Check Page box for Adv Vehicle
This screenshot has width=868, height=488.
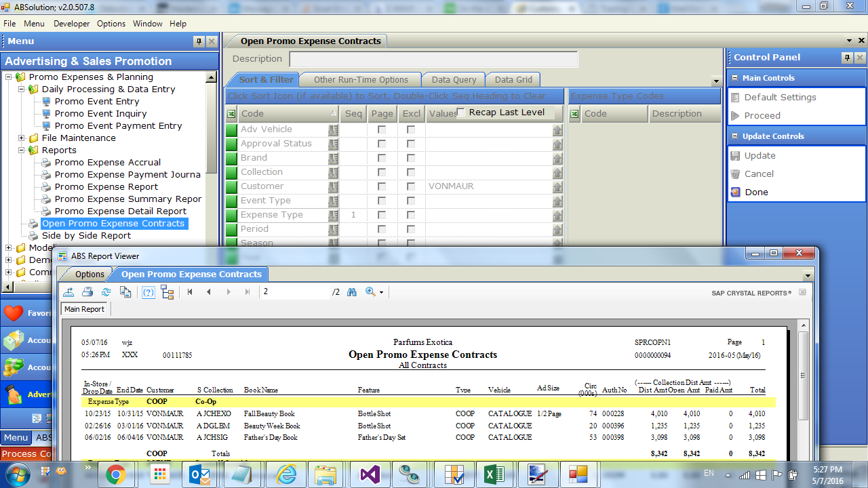click(382, 129)
